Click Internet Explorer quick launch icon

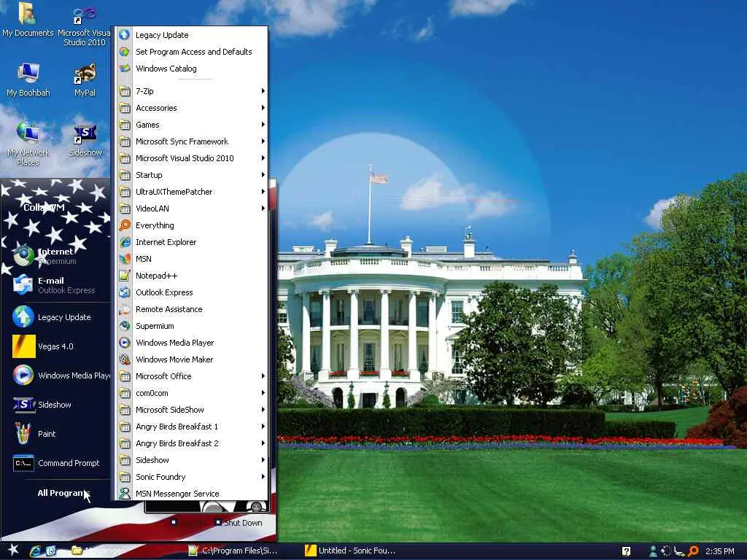pos(35,551)
